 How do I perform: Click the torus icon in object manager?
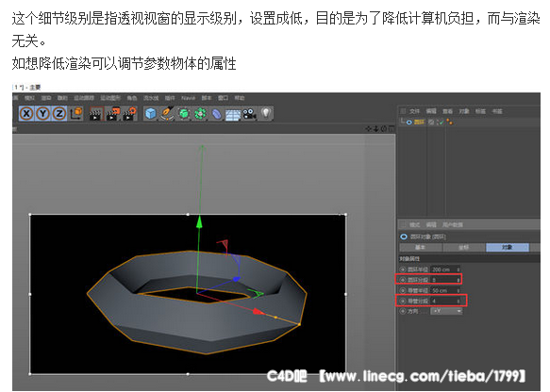pos(409,122)
